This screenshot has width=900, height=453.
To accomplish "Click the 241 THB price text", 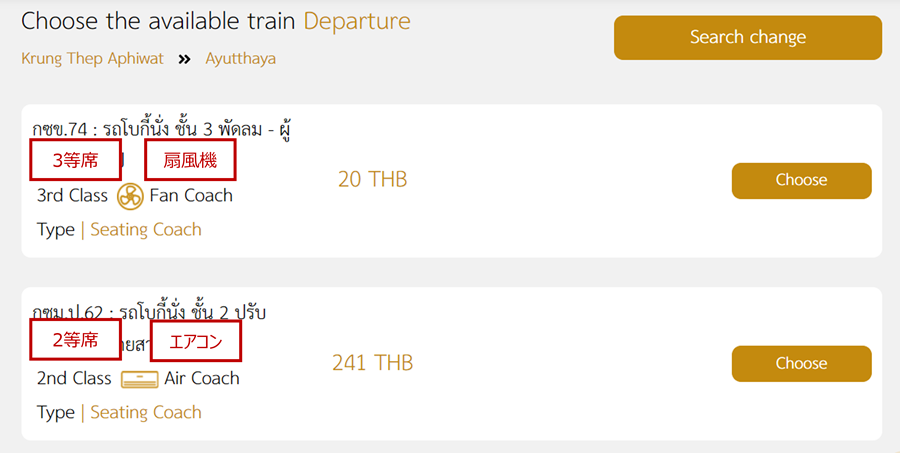I will point(373,363).
